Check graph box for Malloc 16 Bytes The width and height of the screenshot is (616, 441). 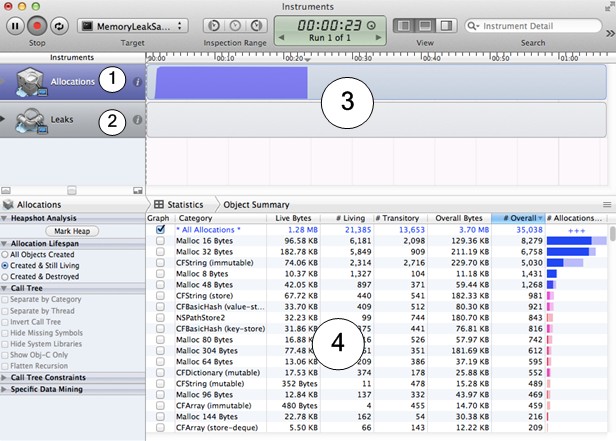click(160, 241)
